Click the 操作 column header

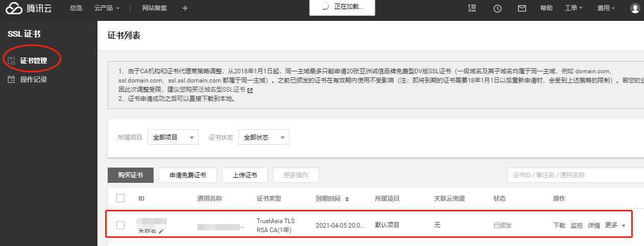tap(559, 199)
